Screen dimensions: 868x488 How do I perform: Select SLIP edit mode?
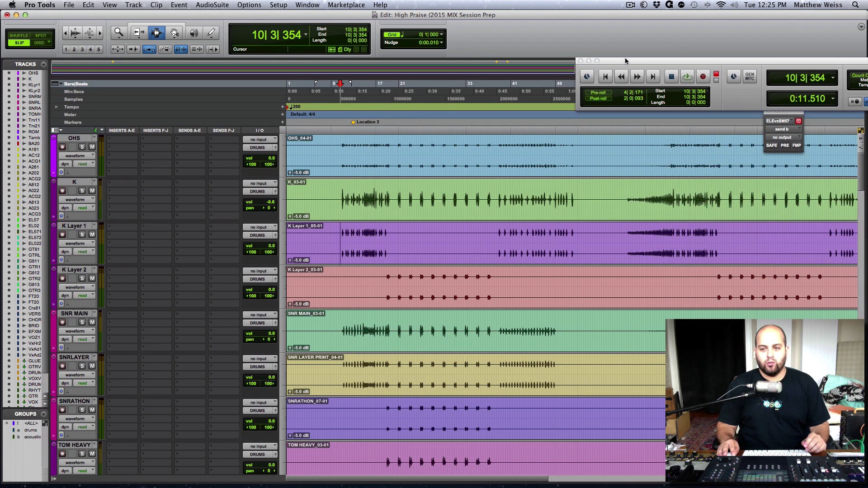tap(19, 42)
